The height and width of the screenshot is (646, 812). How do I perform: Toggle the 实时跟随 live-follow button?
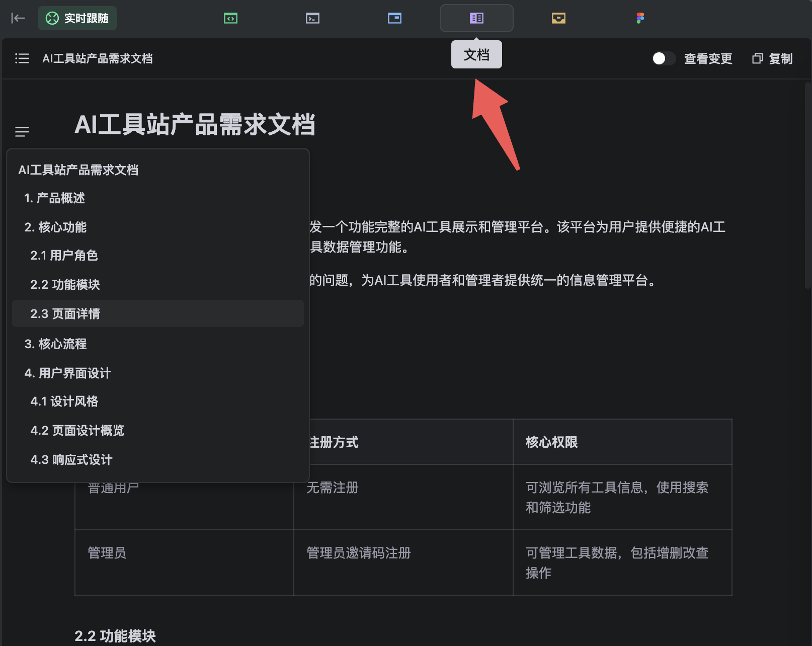coord(77,18)
